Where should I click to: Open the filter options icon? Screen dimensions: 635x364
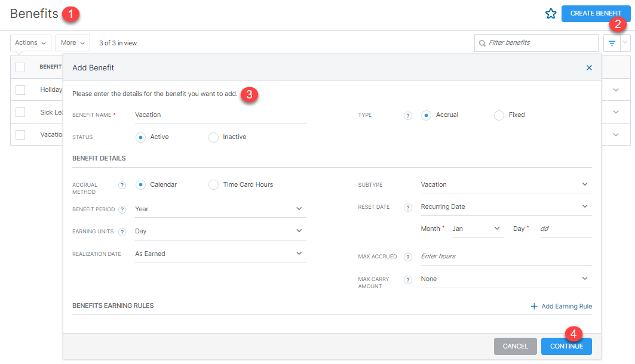pyautogui.click(x=612, y=43)
